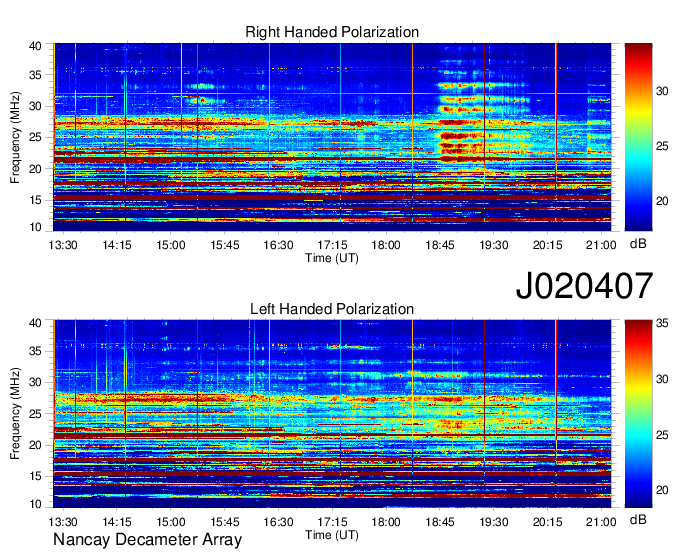Select the J020407 observation label
The image size is (680, 552).
(x=584, y=285)
